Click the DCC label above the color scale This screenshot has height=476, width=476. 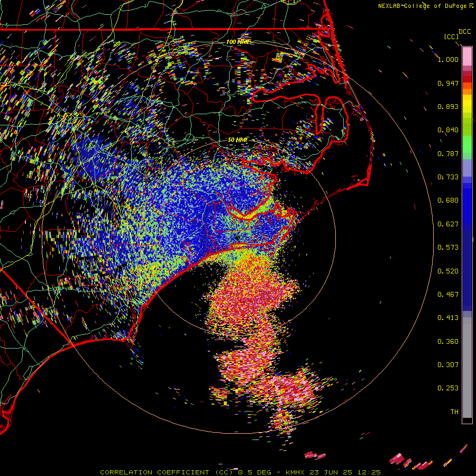464,32
